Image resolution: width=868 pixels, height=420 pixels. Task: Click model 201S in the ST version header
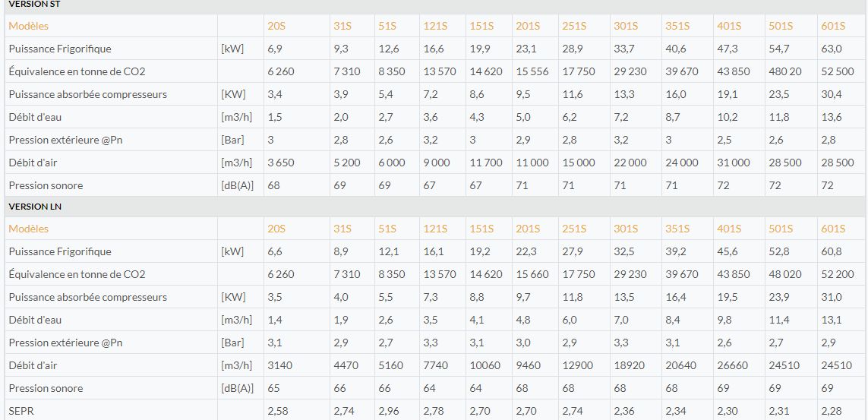click(528, 26)
